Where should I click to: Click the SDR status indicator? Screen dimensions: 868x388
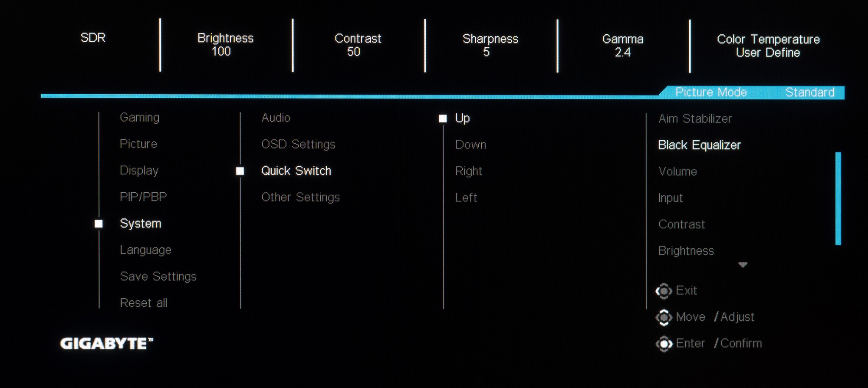(x=93, y=38)
